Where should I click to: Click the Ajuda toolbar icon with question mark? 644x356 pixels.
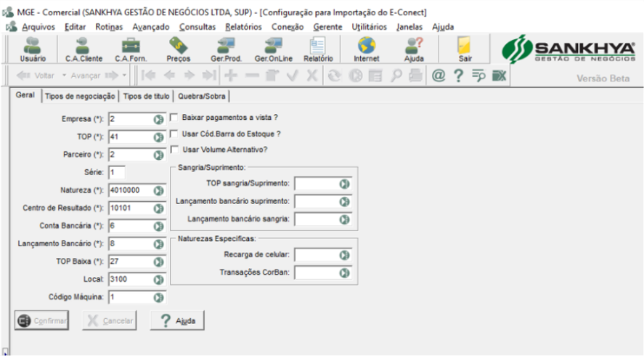coord(414,49)
